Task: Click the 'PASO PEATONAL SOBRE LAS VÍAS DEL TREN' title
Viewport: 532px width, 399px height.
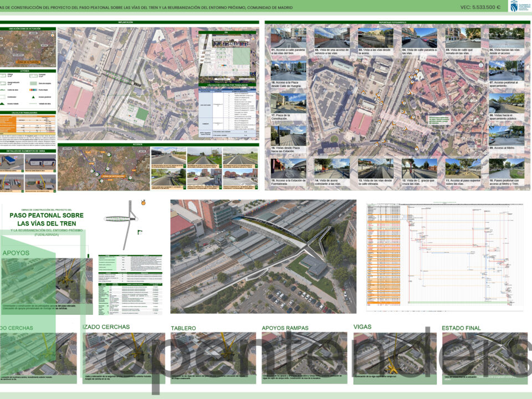Action: (47, 219)
